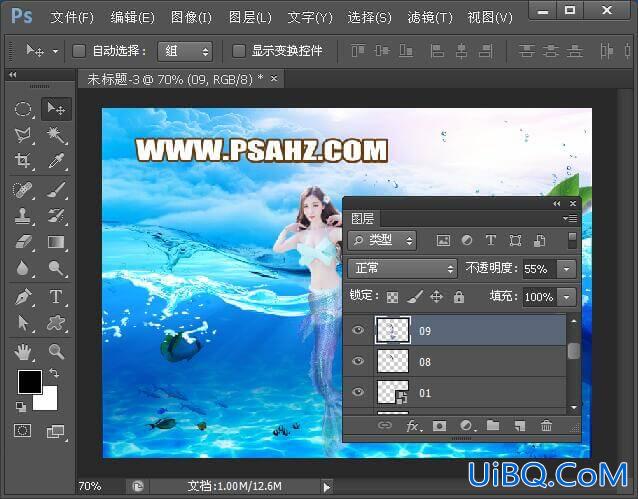Change the screen mode
Viewport: 638px width, 499px height.
[55, 431]
